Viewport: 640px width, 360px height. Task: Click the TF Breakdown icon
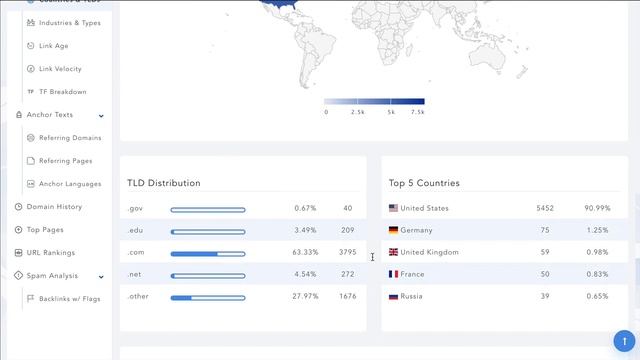(x=31, y=92)
